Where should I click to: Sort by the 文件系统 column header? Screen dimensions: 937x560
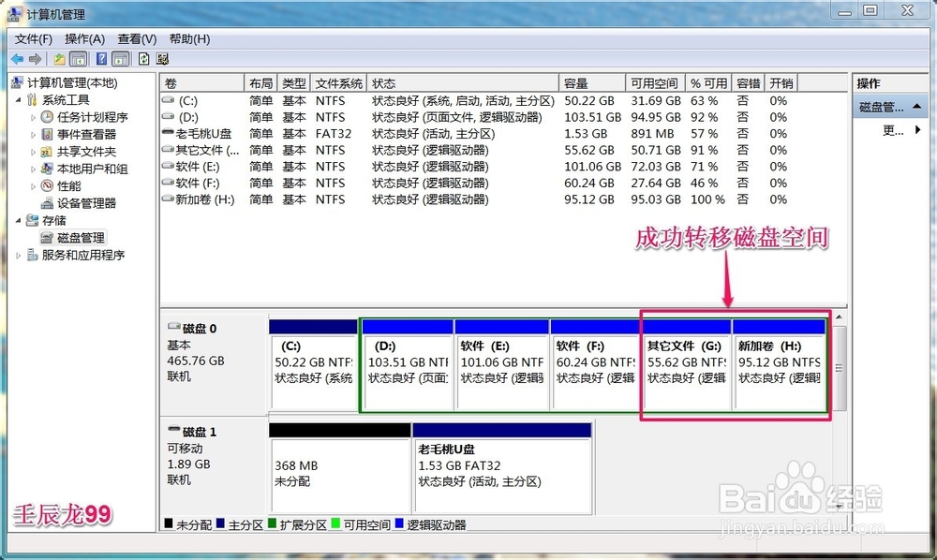[339, 83]
